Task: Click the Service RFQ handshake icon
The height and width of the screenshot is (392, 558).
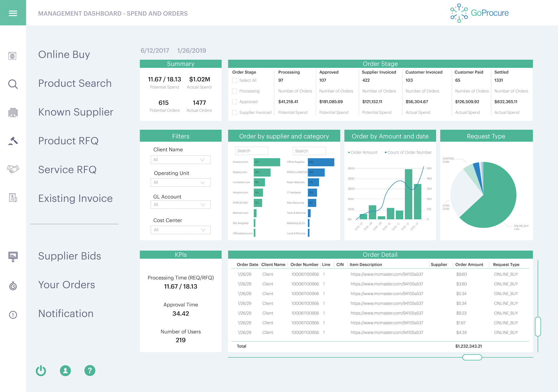Action: (13, 169)
